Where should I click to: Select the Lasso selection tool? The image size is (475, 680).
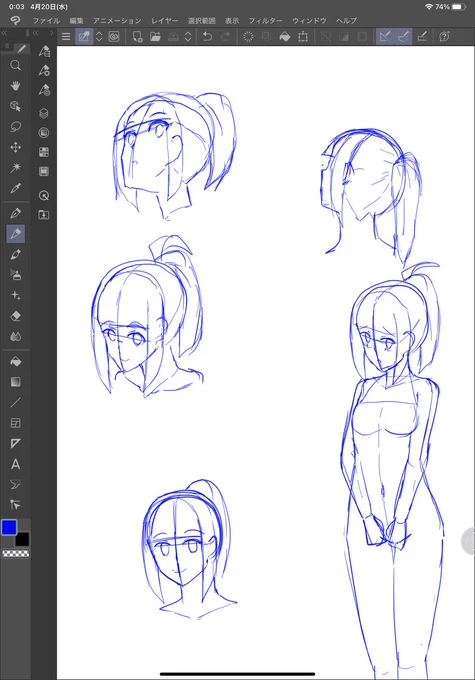pyautogui.click(x=15, y=127)
